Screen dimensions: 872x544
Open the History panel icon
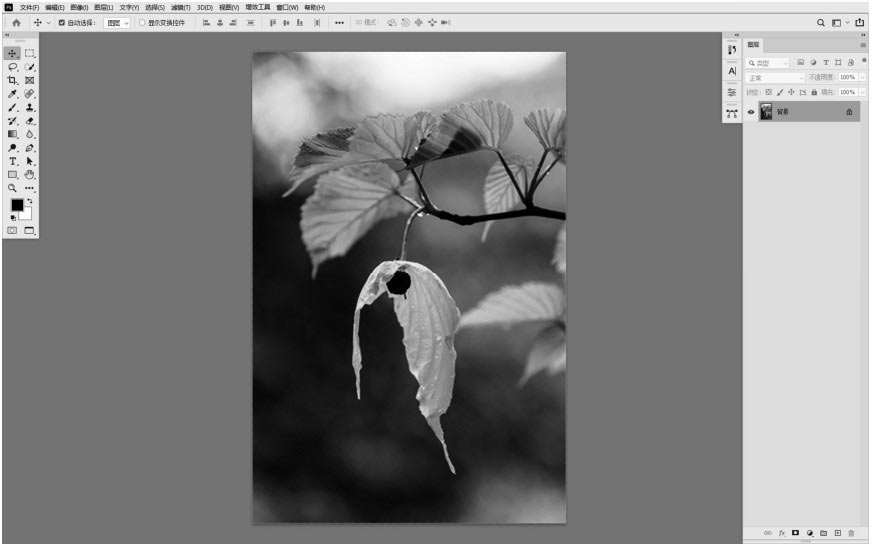(732, 50)
